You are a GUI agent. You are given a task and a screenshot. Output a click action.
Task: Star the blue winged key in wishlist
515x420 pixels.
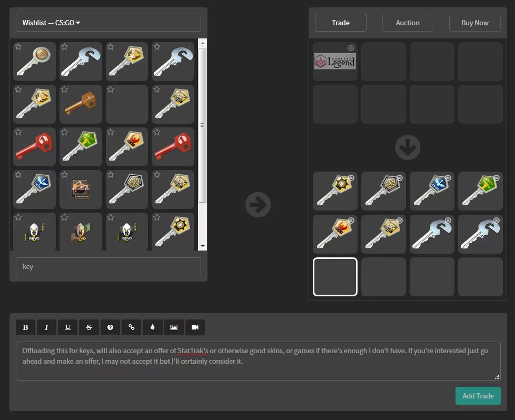18,175
